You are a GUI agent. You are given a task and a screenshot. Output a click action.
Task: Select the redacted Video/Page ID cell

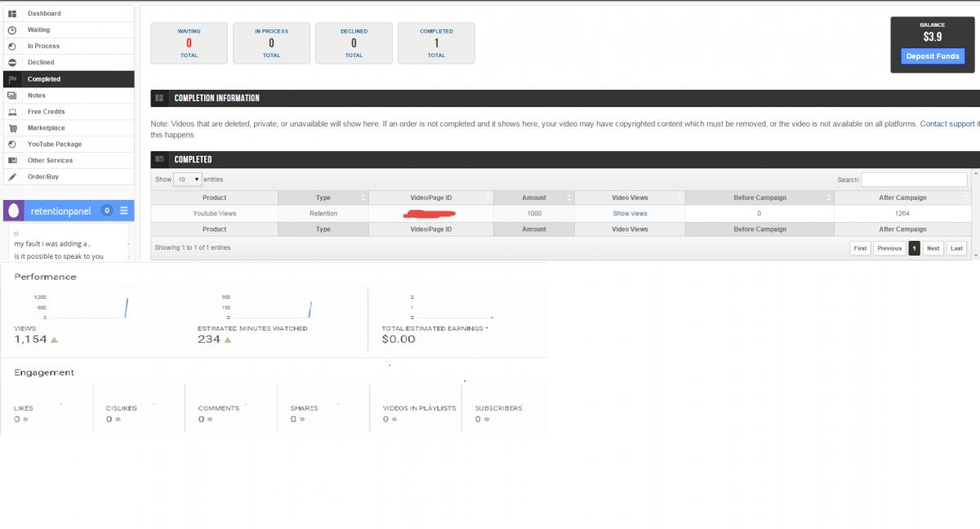[x=431, y=214]
